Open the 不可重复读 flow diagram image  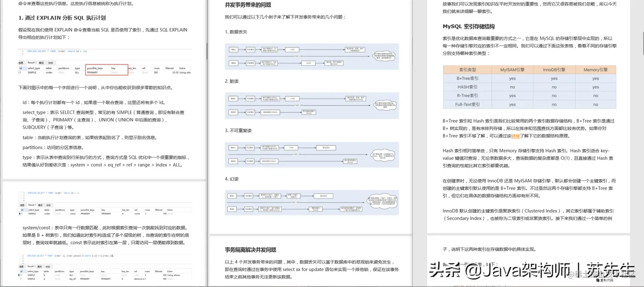click(312, 154)
